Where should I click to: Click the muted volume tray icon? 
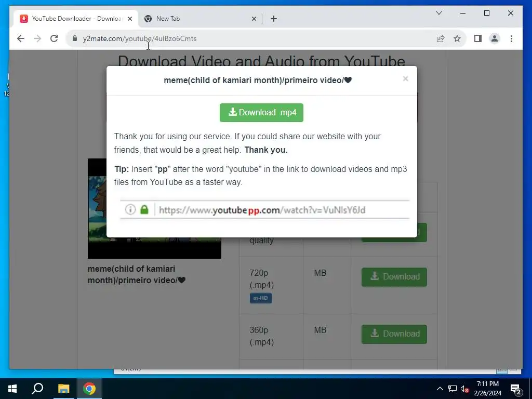[x=464, y=389]
